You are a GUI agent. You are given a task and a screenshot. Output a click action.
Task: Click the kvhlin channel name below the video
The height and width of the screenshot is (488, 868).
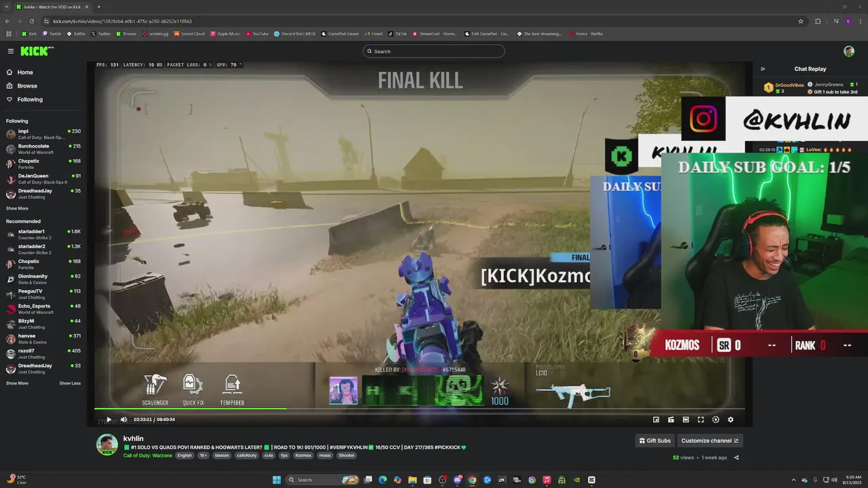134,439
